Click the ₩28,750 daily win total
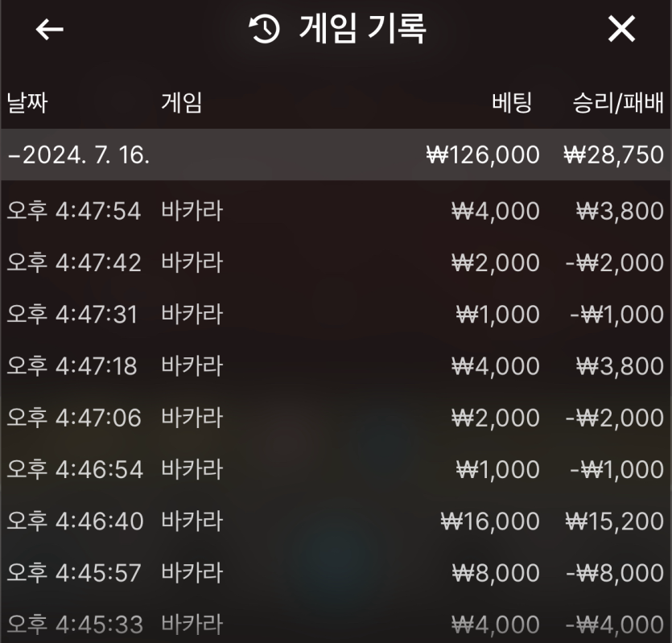672x643 pixels. point(614,155)
